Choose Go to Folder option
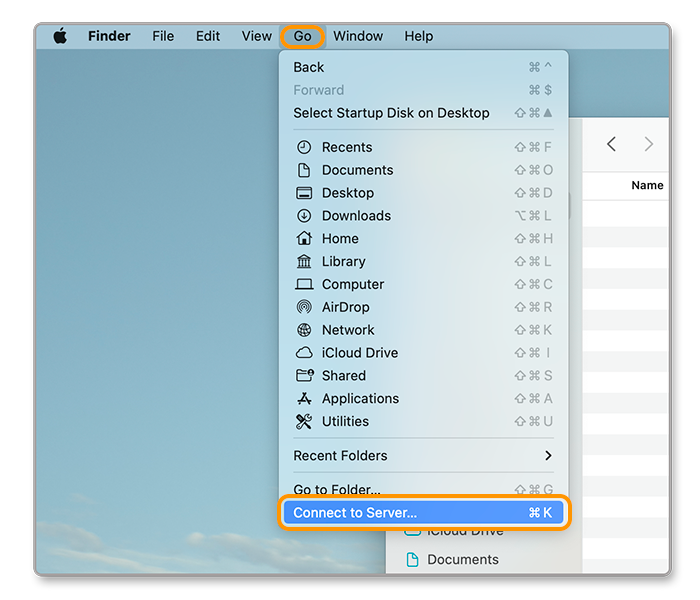 [337, 489]
